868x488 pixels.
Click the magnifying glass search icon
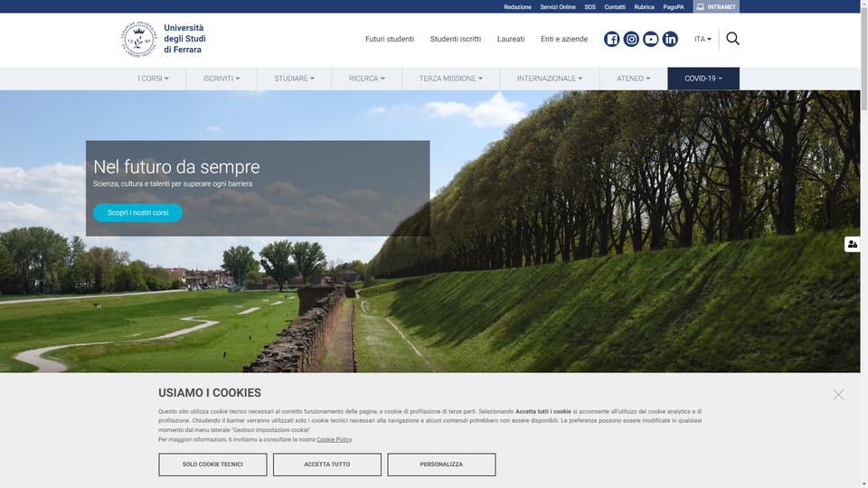[732, 39]
